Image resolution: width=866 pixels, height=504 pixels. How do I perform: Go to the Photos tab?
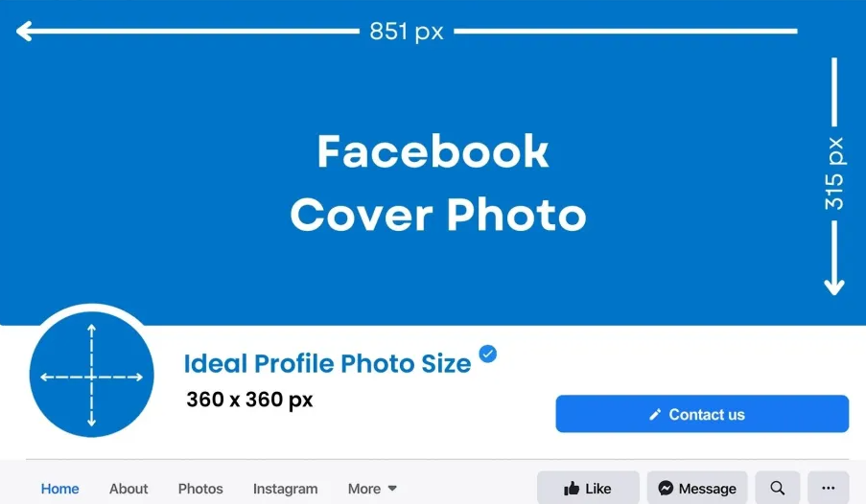point(200,489)
